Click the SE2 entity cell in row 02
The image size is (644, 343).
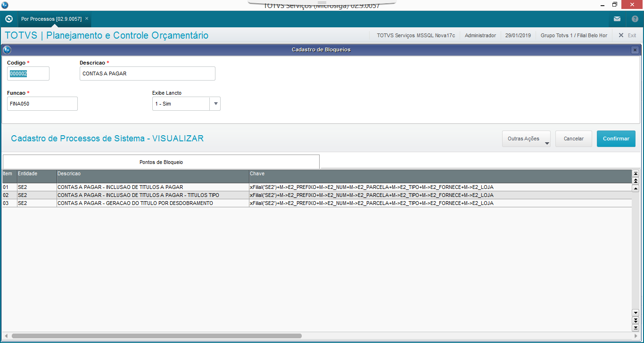(x=37, y=195)
